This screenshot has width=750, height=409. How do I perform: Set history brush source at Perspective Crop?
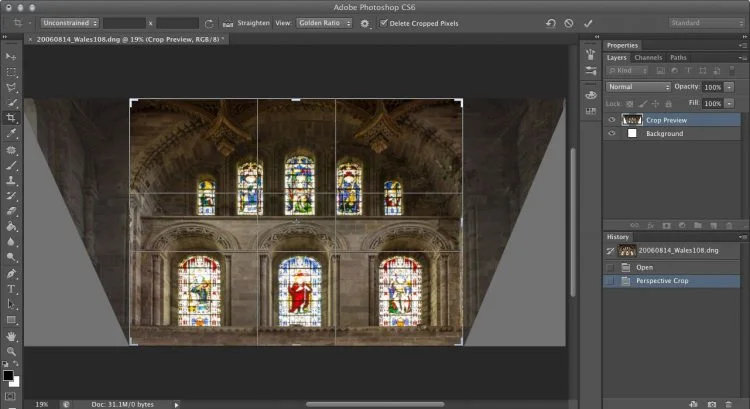610,281
